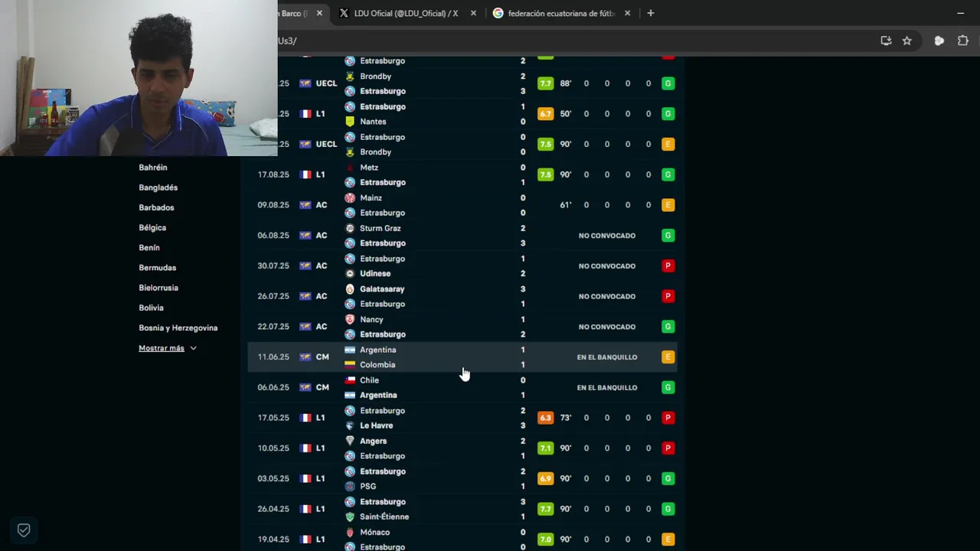The height and width of the screenshot is (551, 980).
Task: Click the install app icon in address bar
Action: coord(886,41)
